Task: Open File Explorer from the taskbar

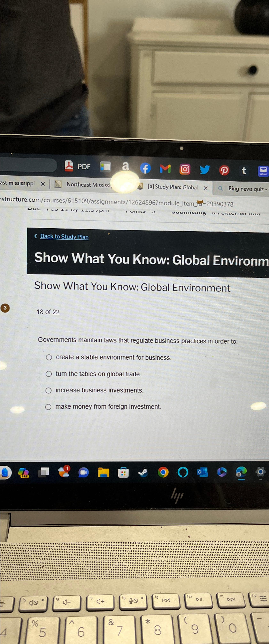Action: pos(103,472)
